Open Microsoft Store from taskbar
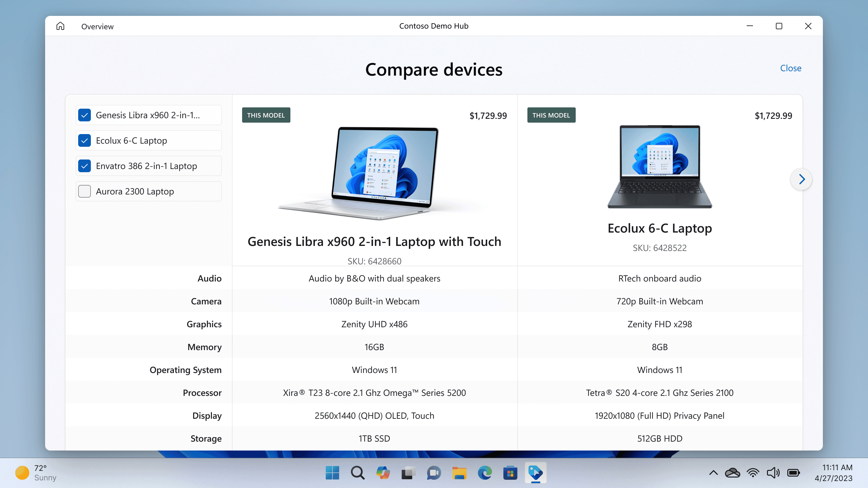Image resolution: width=868 pixels, height=488 pixels. click(x=510, y=473)
